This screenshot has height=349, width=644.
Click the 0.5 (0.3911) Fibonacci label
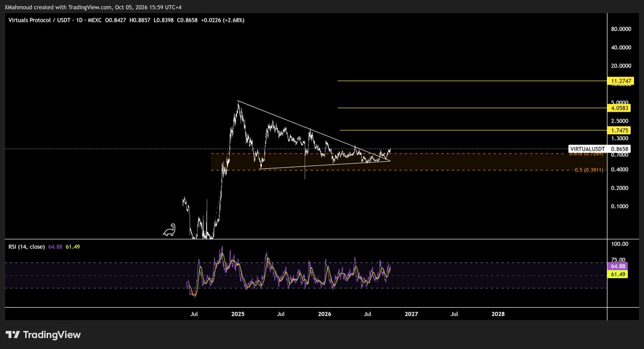(589, 170)
